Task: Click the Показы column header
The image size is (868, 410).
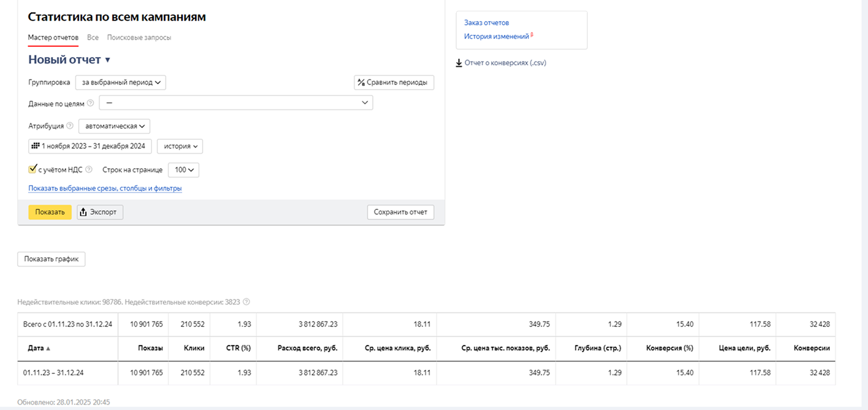Action: point(150,348)
